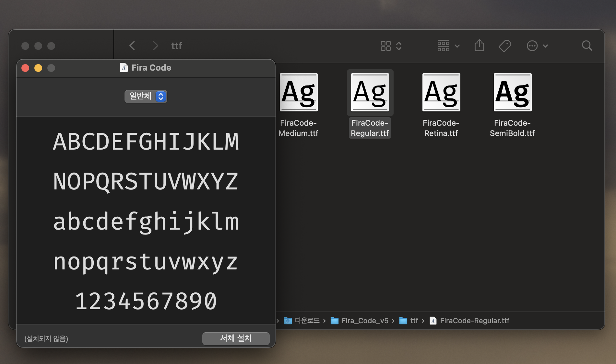Screen dimensions: 616x364
Task: Click FiraCode-Regular.ttf in the path bar
Action: [x=469, y=321]
